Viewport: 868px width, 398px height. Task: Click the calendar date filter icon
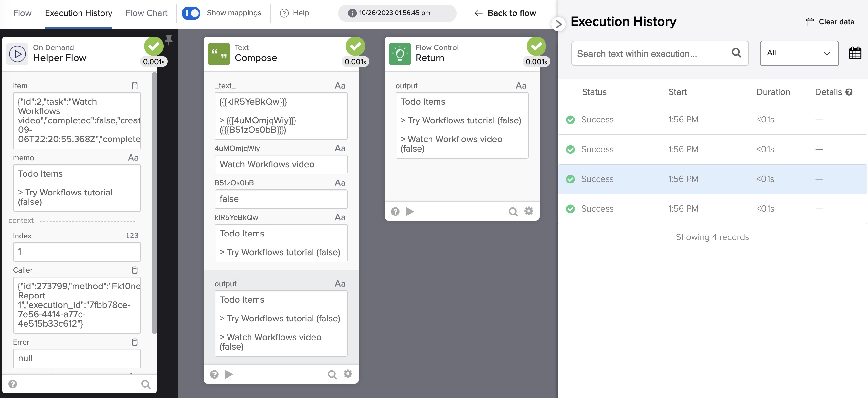click(x=854, y=53)
